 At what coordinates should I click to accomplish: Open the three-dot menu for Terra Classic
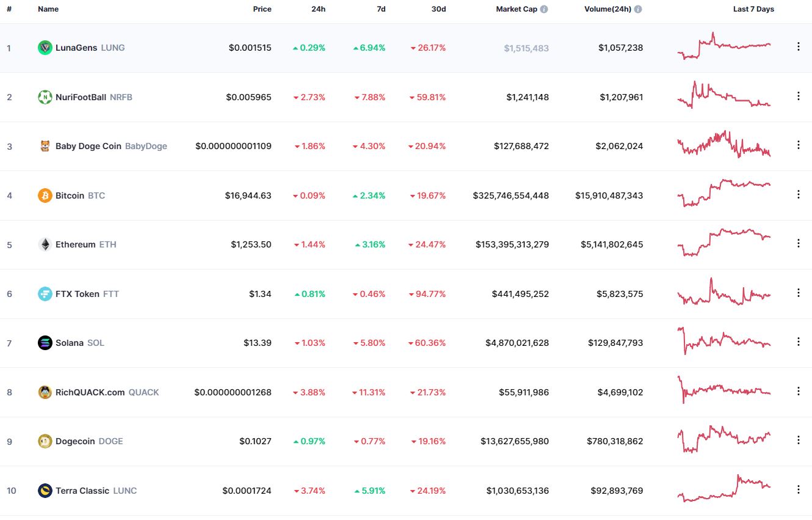point(798,489)
